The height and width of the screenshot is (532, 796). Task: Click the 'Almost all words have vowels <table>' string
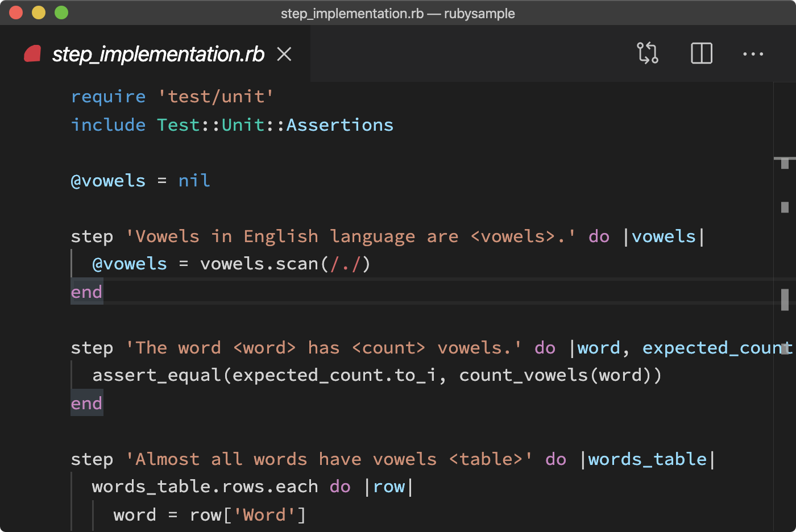(x=329, y=459)
